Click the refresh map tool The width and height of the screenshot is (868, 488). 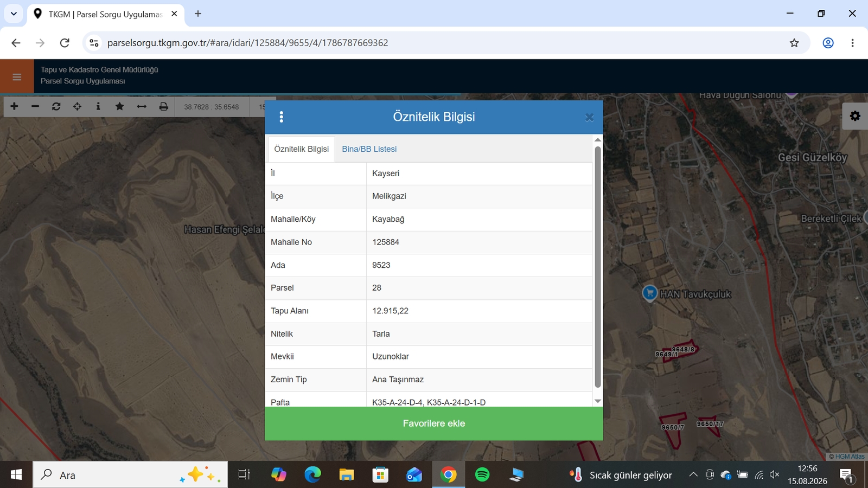56,106
